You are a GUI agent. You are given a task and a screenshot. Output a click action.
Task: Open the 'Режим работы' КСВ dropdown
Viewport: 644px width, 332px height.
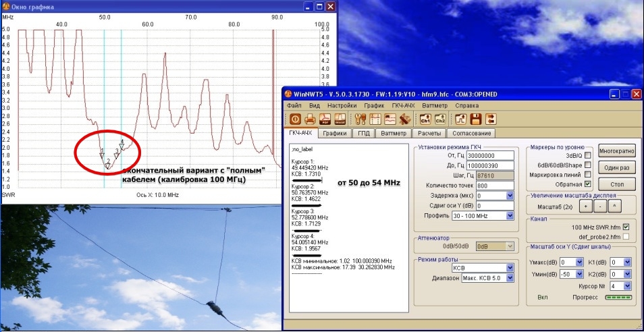tap(510, 268)
